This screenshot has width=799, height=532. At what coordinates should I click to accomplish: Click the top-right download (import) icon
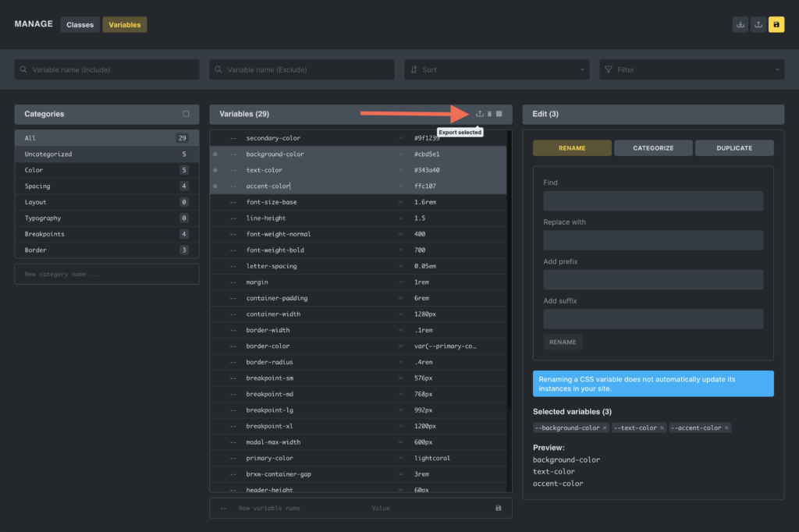[740, 24]
